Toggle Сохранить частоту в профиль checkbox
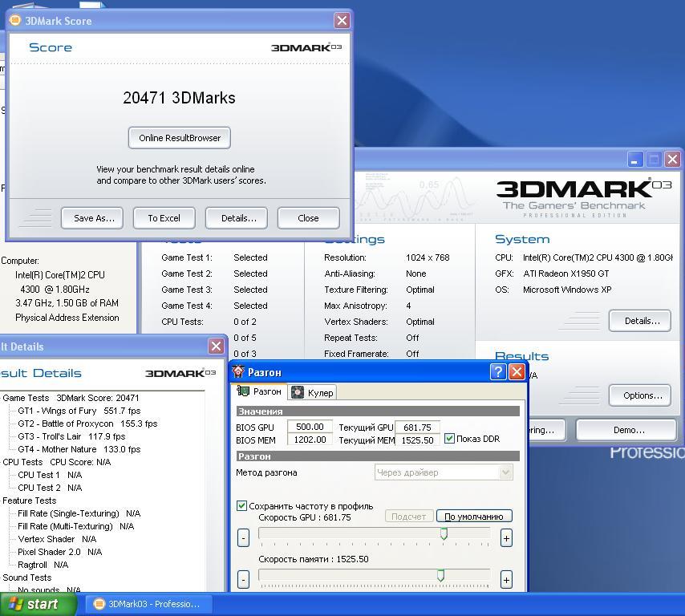This screenshot has height=616, width=685. pos(241,505)
